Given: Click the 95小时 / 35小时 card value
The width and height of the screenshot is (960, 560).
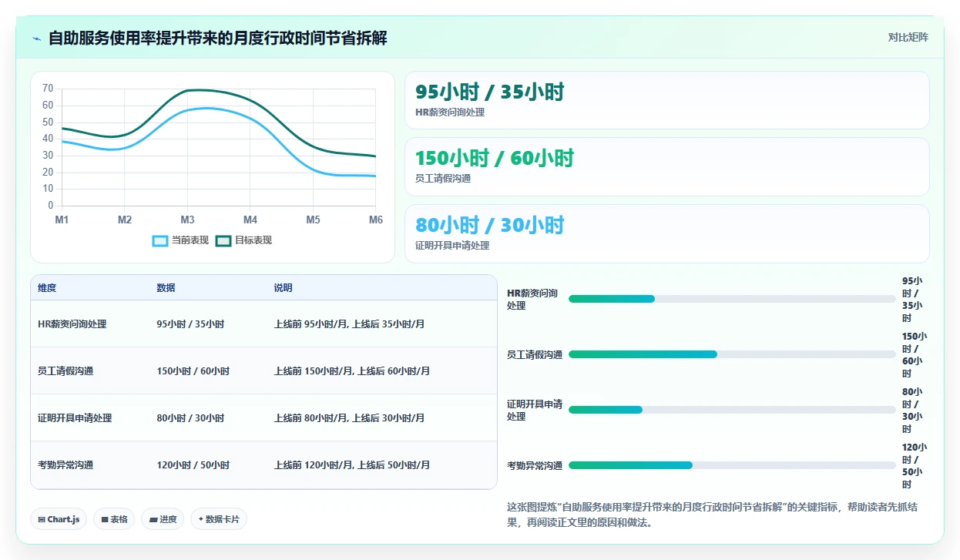Looking at the screenshot, I should click(x=490, y=92).
